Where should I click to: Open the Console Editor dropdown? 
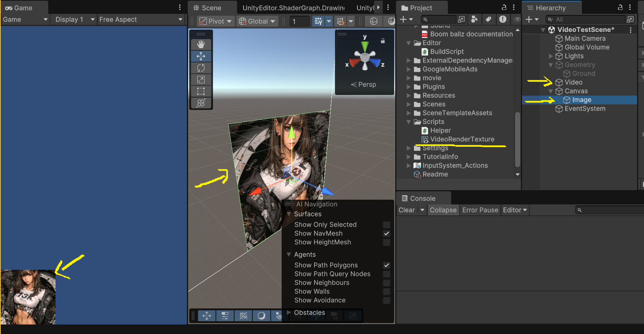click(515, 210)
